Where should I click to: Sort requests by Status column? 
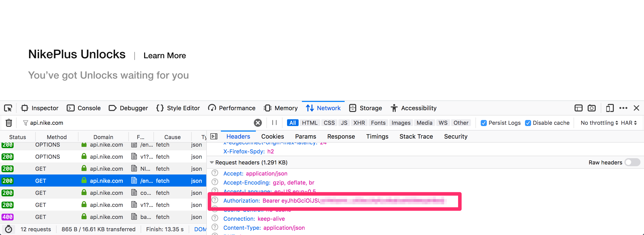pos(18,137)
